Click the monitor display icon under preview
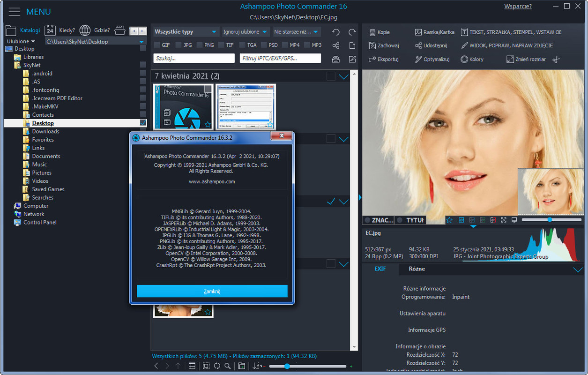This screenshot has width=588, height=375. [514, 220]
